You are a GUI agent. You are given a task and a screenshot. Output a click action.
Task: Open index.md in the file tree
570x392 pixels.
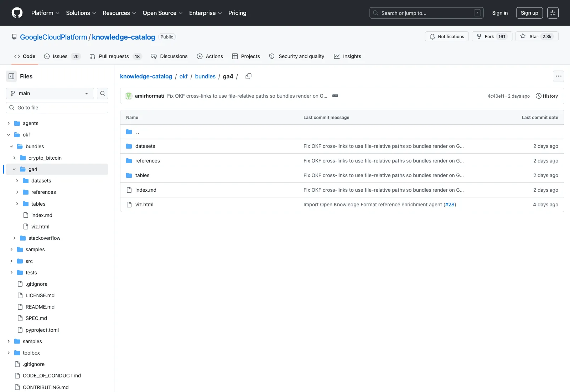click(42, 215)
